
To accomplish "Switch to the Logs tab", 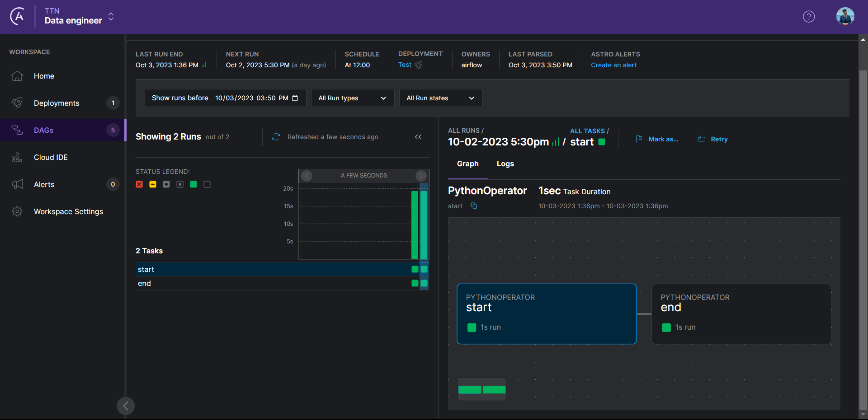I will coord(505,164).
